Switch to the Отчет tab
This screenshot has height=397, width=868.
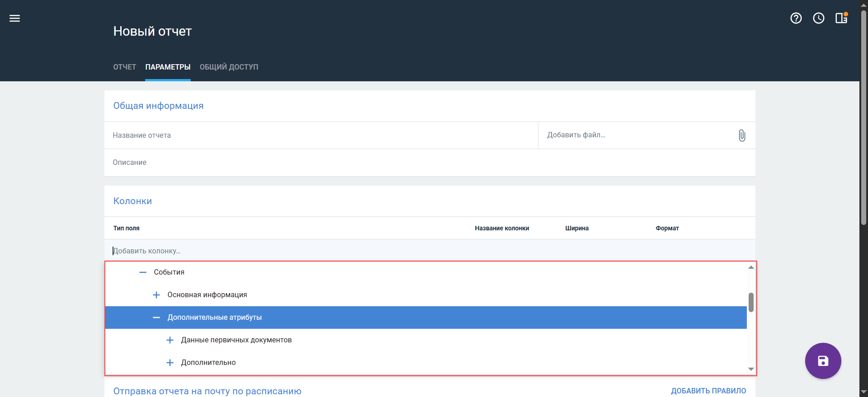tap(124, 67)
